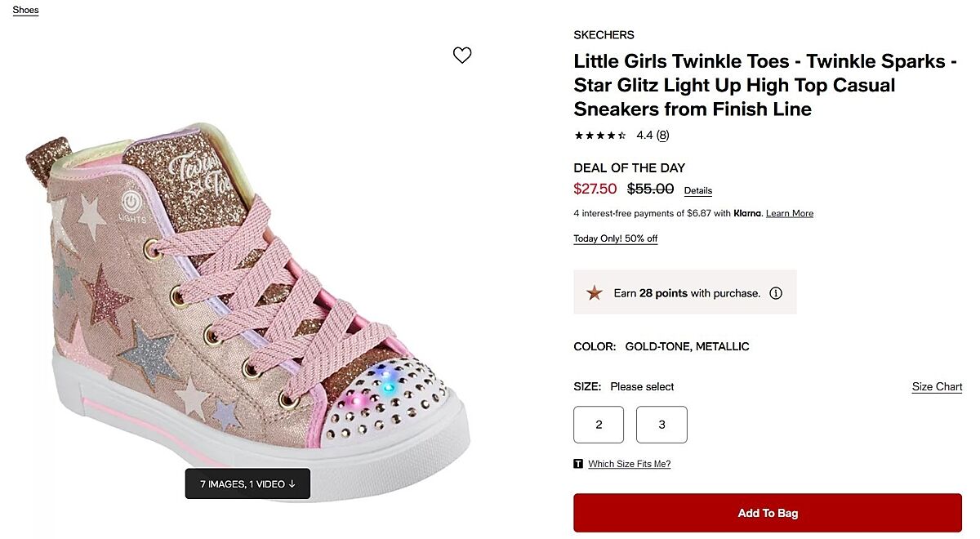The width and height of the screenshot is (980, 539).
Task: Open the SKECHERS brand page
Action: [x=604, y=35]
